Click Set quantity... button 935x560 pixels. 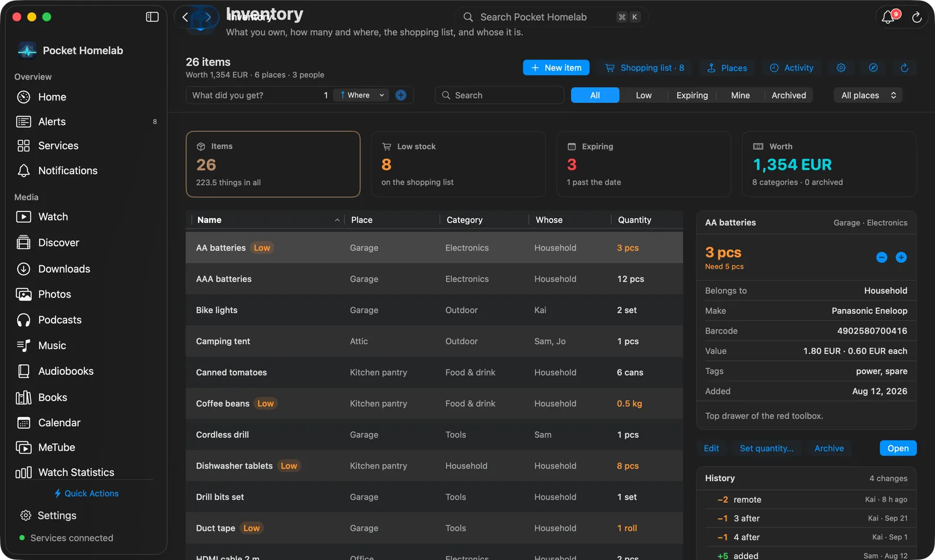pyautogui.click(x=767, y=448)
